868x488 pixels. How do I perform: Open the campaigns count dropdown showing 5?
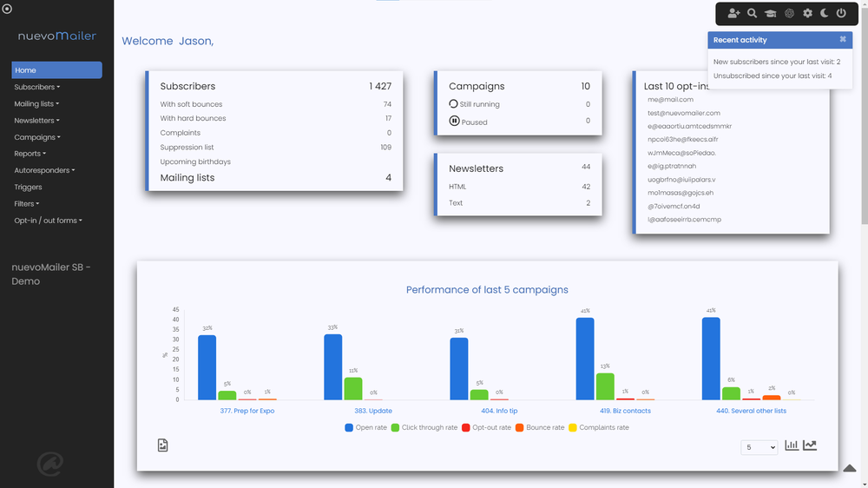tap(759, 447)
